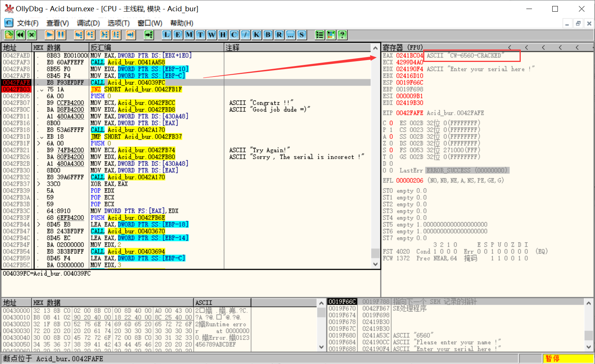Viewport: 595px width, 364px height.
Task: Click the stack pane scrollbar down arrow
Action: tap(589, 347)
